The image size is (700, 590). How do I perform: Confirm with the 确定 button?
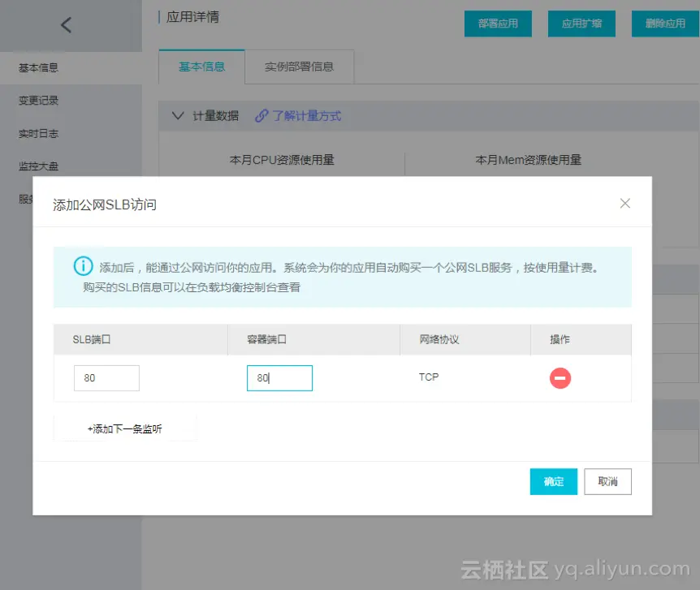[554, 481]
